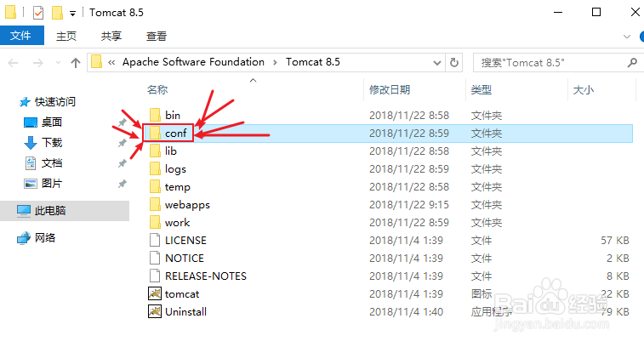Image resolution: width=644 pixels, height=347 pixels.
Task: Unpin Pictures using its pin icon
Action: point(123,184)
